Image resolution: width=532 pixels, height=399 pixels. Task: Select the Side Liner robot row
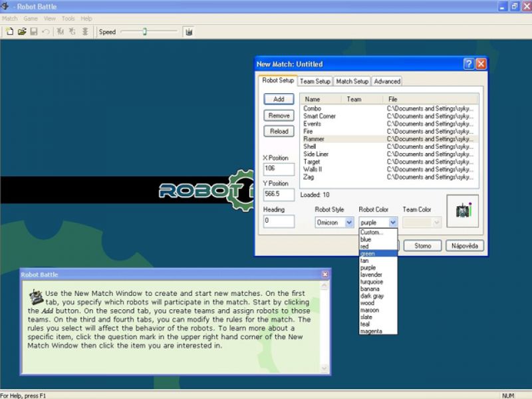point(389,154)
